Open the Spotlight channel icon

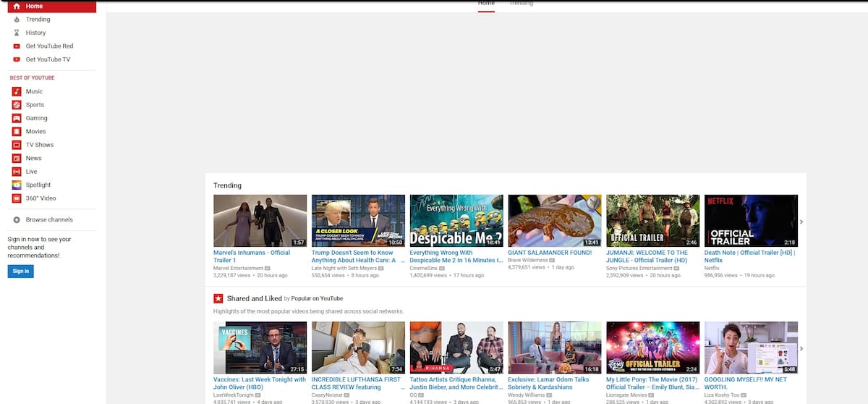(x=17, y=185)
